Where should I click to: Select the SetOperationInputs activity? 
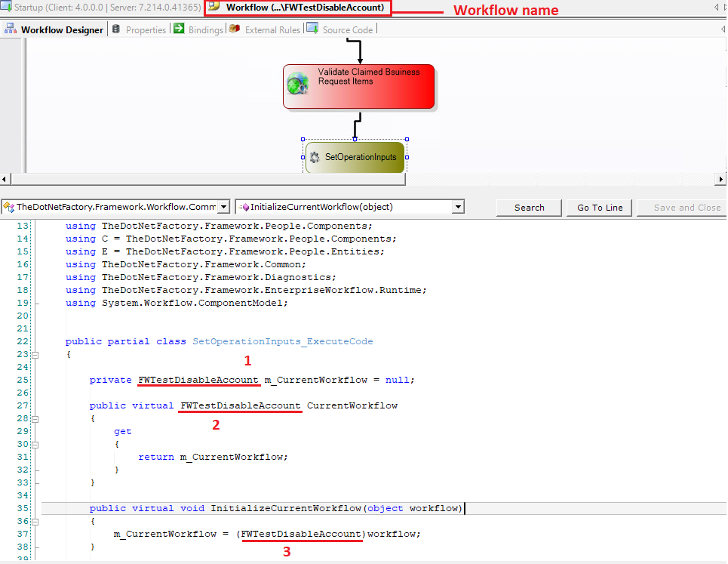[x=355, y=158]
